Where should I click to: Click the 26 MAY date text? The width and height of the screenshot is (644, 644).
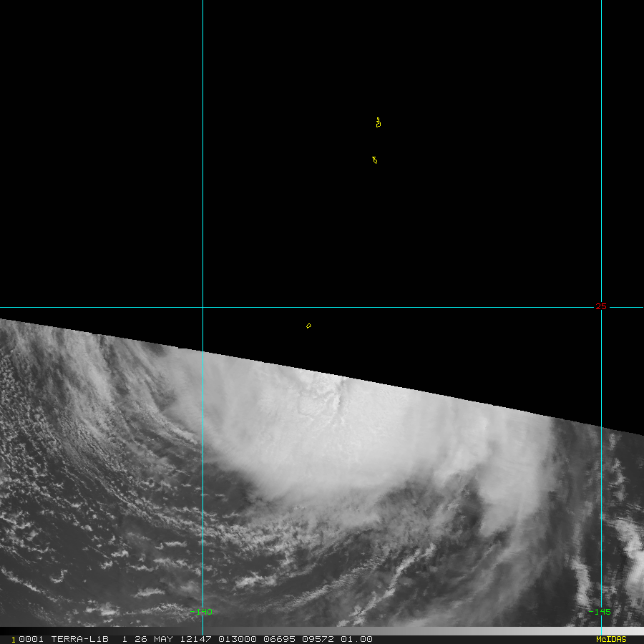click(x=154, y=639)
